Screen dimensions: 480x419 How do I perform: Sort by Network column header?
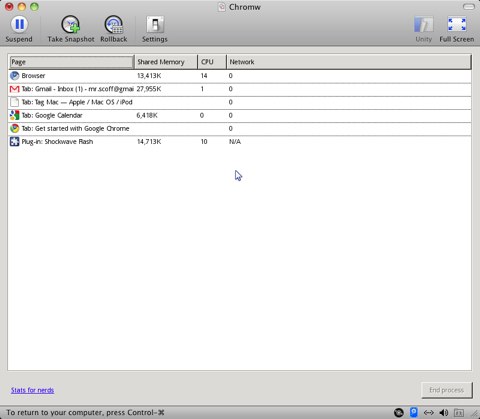pos(349,62)
